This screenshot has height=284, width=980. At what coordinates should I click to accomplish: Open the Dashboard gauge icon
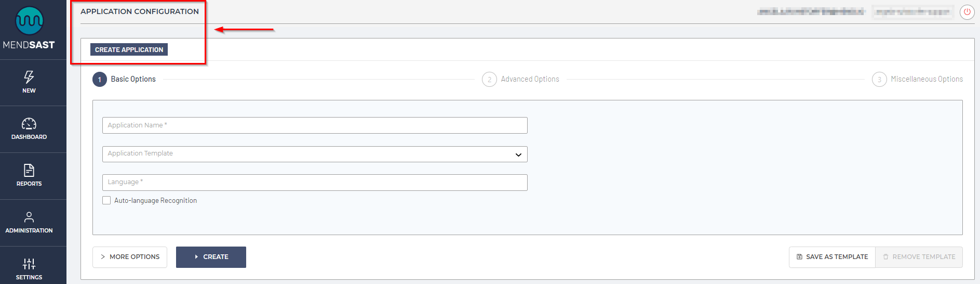pyautogui.click(x=29, y=124)
